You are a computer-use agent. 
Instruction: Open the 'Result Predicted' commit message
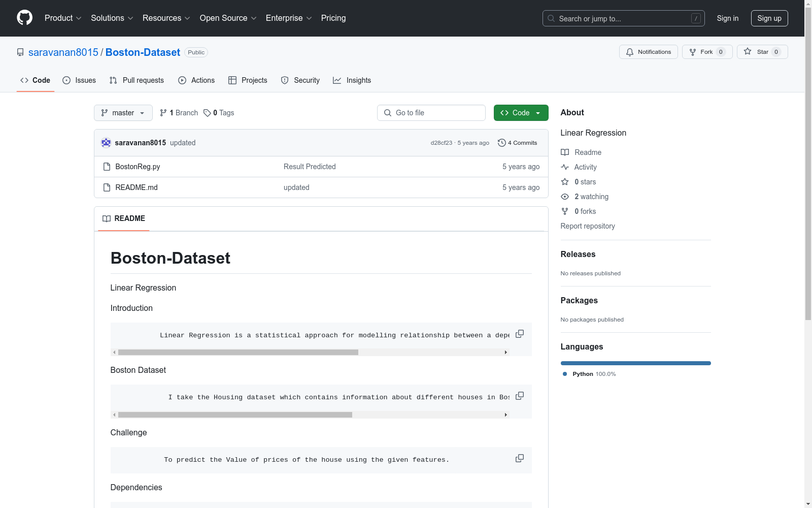pos(310,167)
